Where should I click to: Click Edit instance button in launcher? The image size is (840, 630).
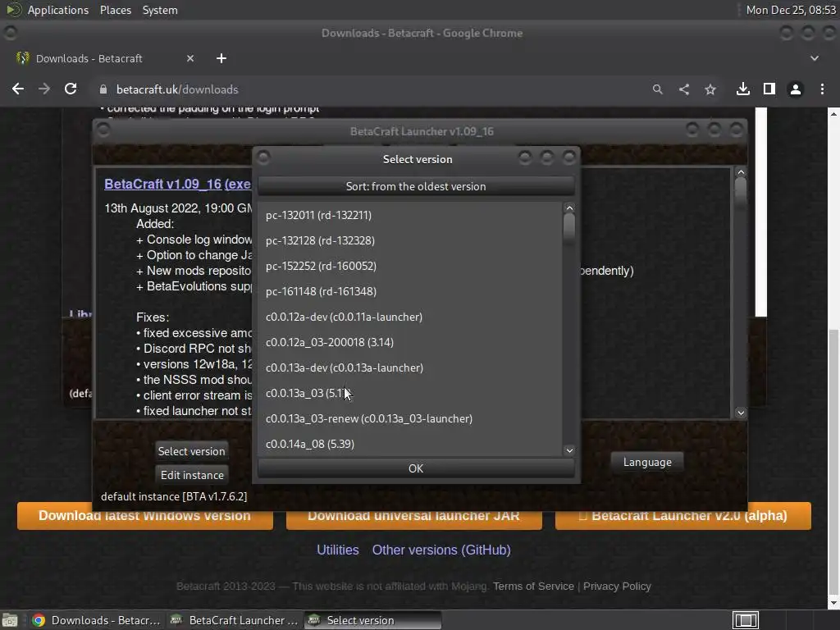coord(192,475)
